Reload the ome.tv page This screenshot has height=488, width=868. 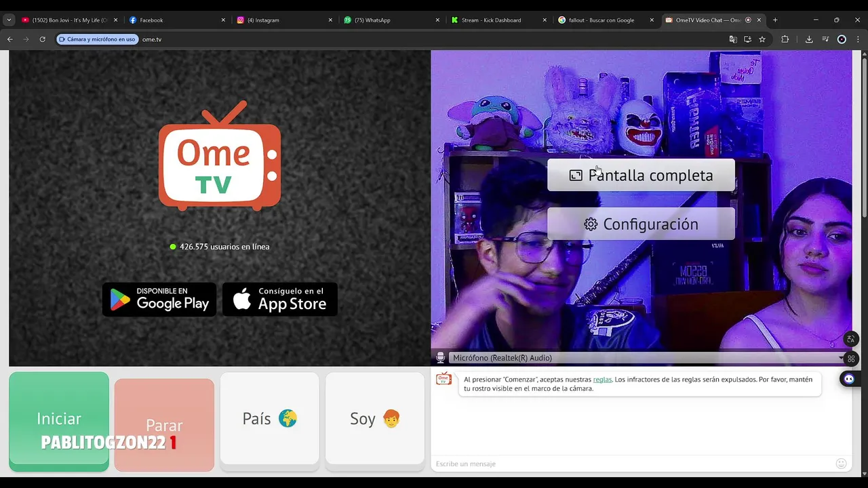click(42, 39)
